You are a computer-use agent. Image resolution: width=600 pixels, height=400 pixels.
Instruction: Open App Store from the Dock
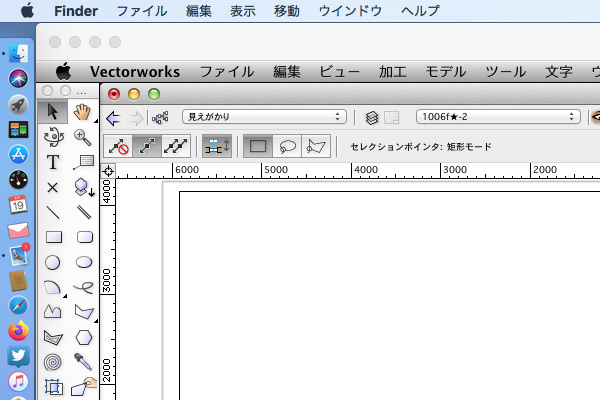pyautogui.click(x=18, y=154)
